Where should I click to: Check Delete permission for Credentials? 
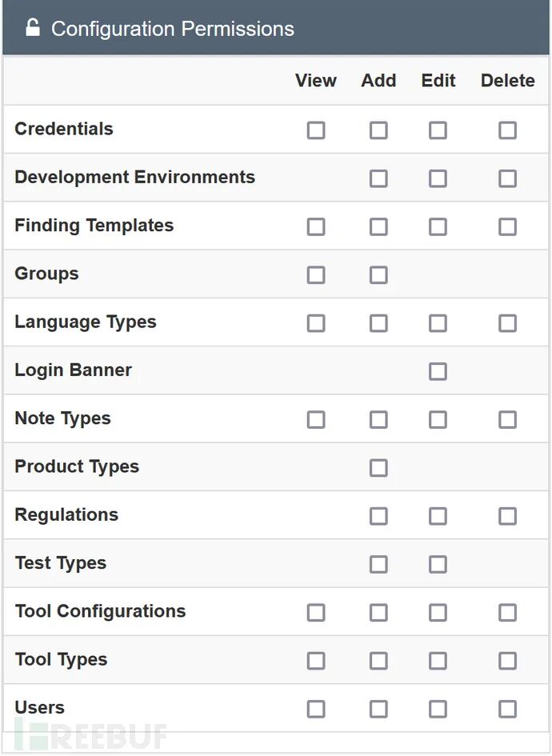[507, 130]
